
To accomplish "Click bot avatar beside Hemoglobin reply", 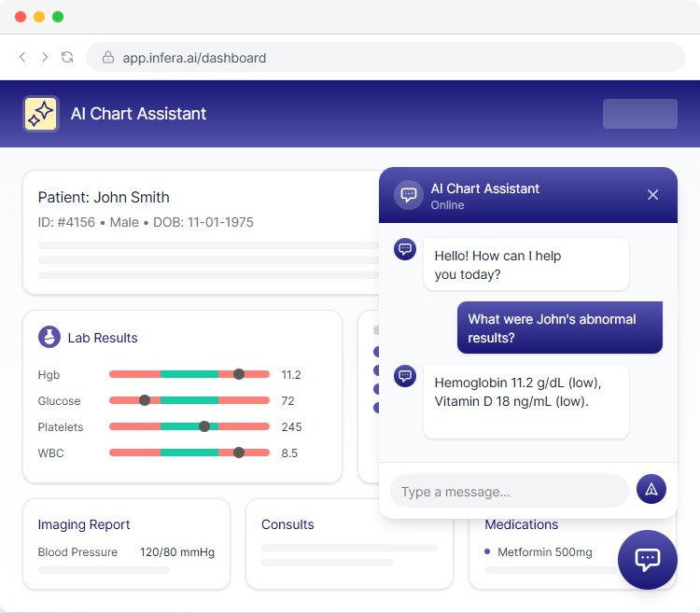I will 404,376.
